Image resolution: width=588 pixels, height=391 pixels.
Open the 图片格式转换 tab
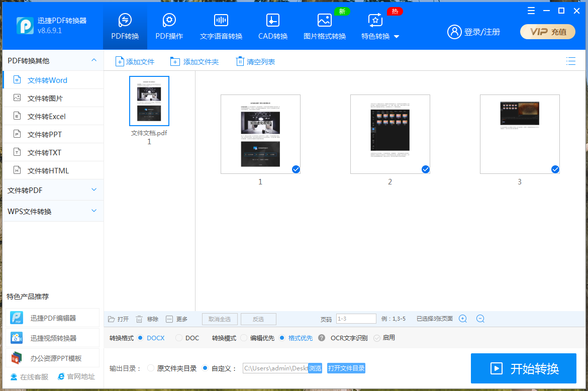(324, 26)
